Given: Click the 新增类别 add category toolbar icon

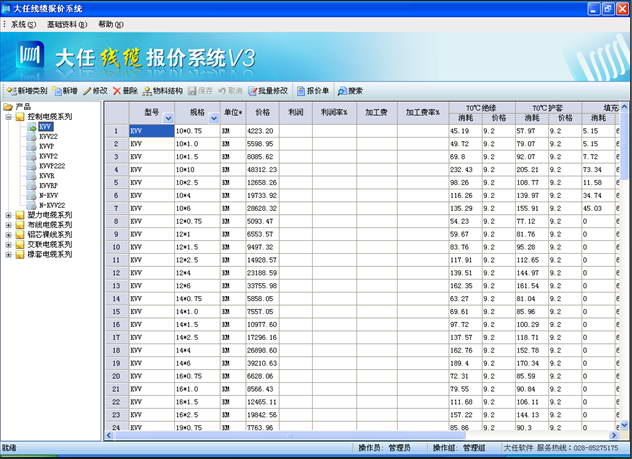Looking at the screenshot, I should 12,91.
